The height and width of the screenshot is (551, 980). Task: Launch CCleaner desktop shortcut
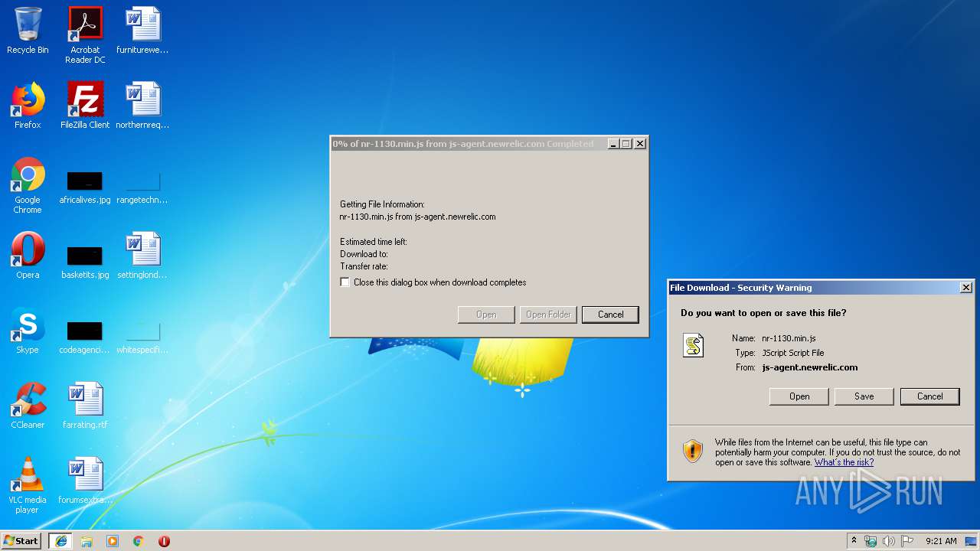[x=28, y=406]
